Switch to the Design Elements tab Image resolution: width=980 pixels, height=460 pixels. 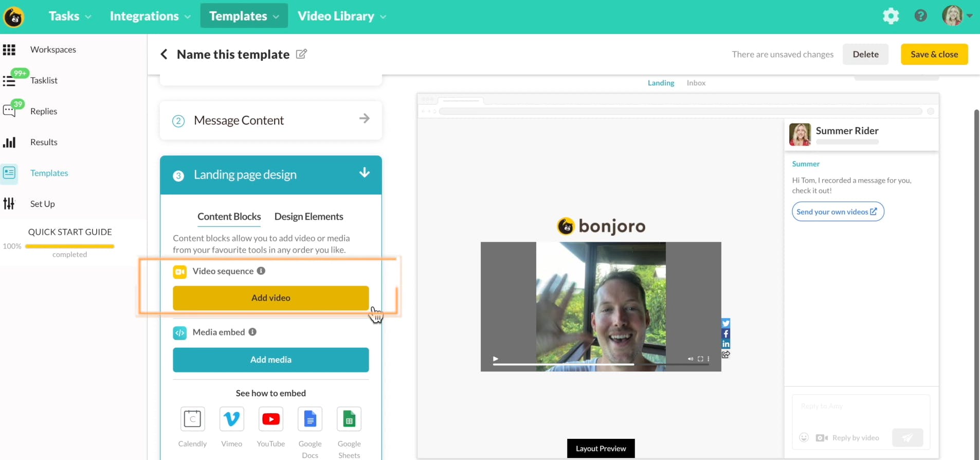pos(308,217)
